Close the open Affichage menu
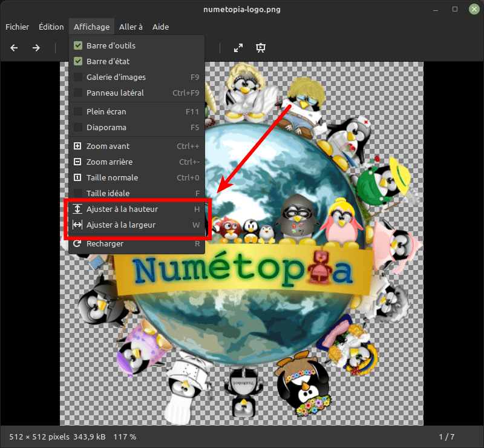The height and width of the screenshot is (448, 484). 92,27
